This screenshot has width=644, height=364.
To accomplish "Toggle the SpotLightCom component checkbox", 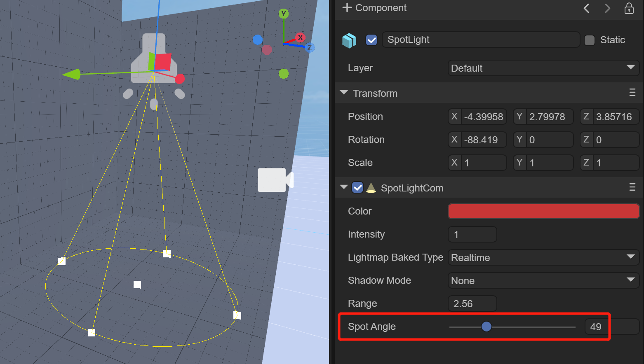I will 357,188.
